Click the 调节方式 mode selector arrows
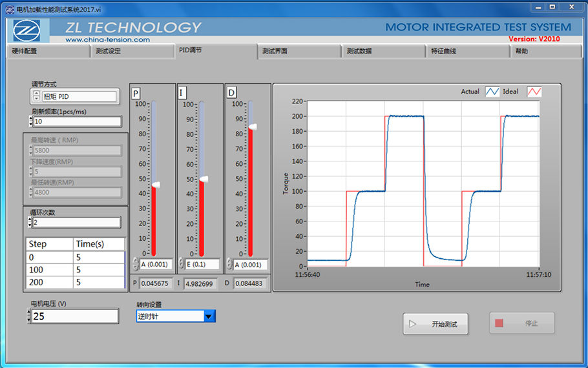This screenshot has height=368, width=588. [36, 96]
